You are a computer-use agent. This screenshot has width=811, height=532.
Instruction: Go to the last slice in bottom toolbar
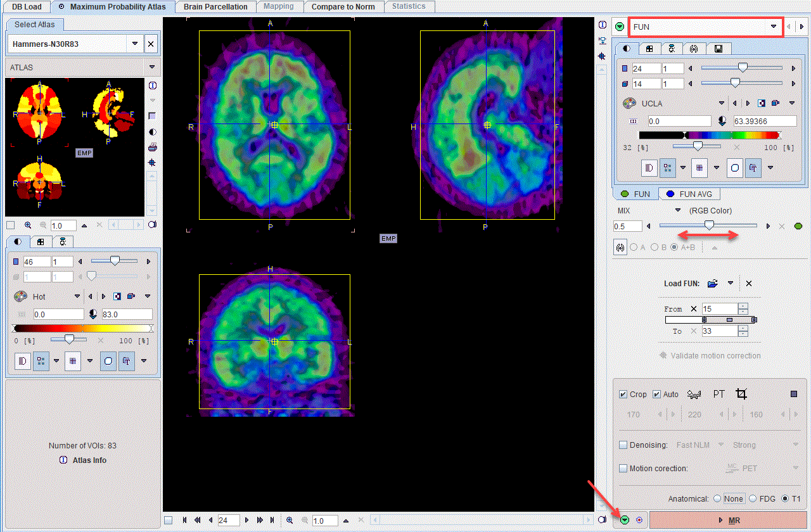click(272, 521)
